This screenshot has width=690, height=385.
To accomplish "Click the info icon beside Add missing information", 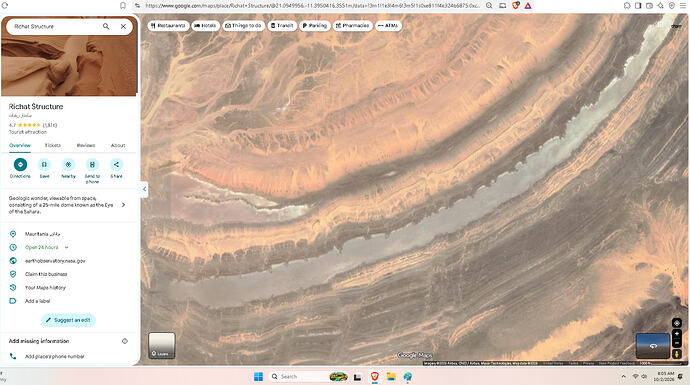I will [x=125, y=341].
